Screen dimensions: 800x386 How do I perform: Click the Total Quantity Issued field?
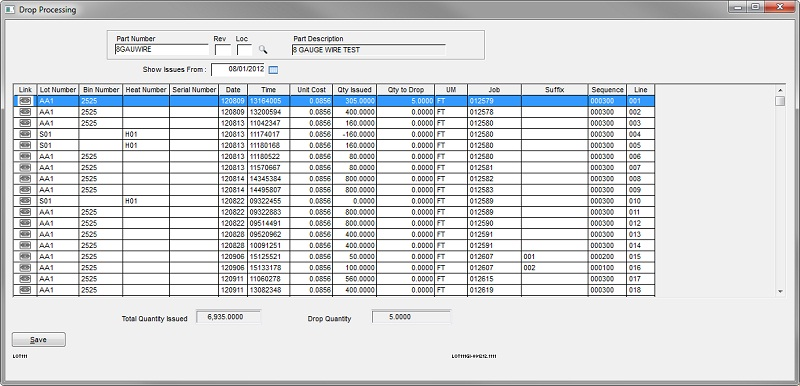(229, 317)
